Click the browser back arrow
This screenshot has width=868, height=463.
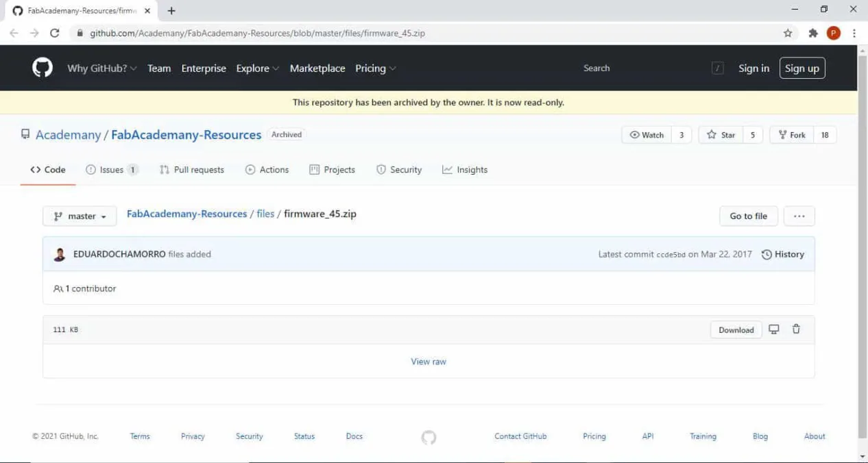14,33
